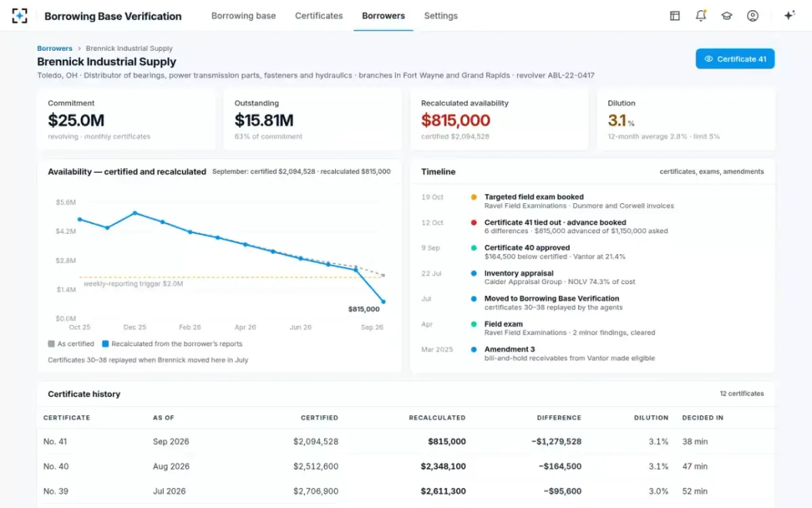The image size is (812, 508).
Task: Click Recalculated availability $815,000 value
Action: [x=455, y=121]
